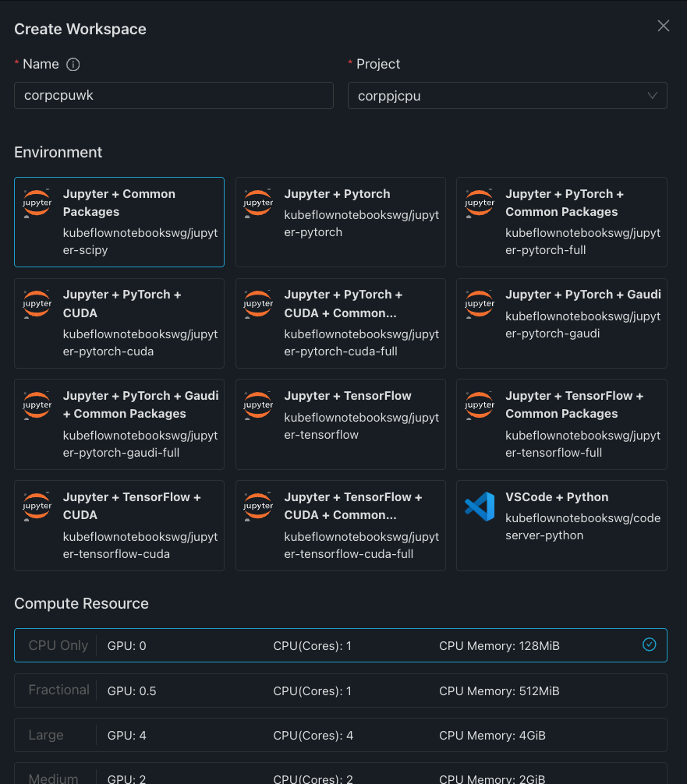Select the Jupyter + PyTorch + Gaudi + Common environment
The image size is (687, 784).
119,424
